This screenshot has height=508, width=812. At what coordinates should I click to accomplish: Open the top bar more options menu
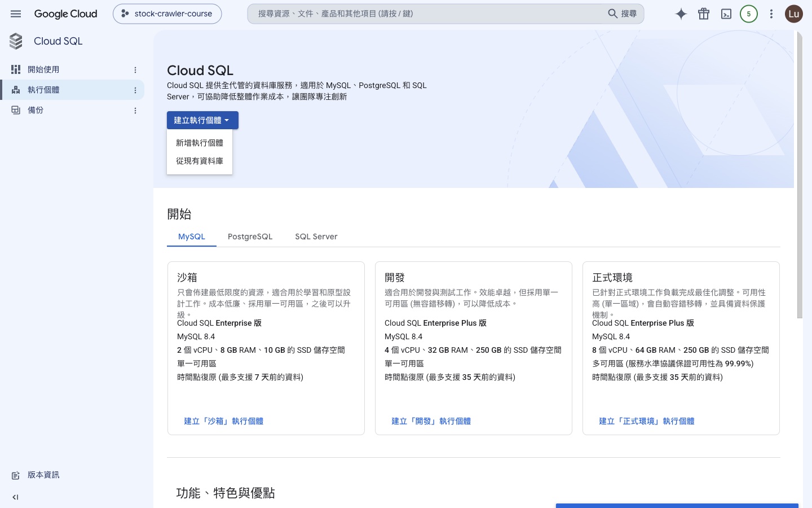(771, 14)
